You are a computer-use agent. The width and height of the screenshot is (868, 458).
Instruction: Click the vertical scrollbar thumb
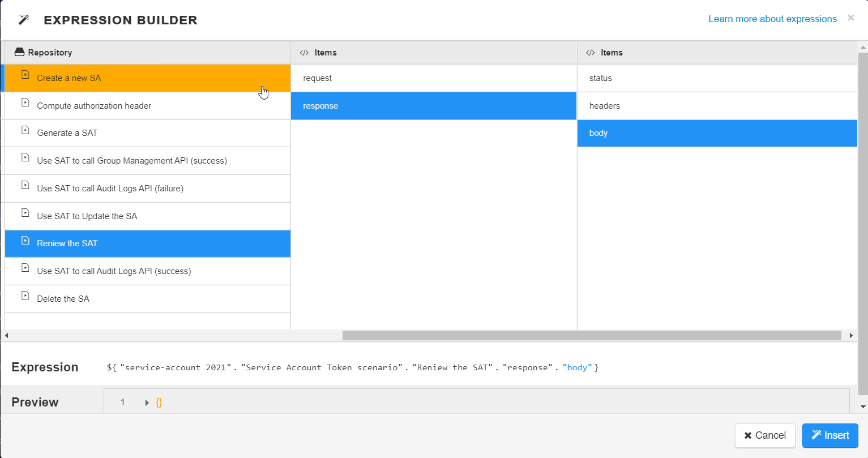pos(863,224)
